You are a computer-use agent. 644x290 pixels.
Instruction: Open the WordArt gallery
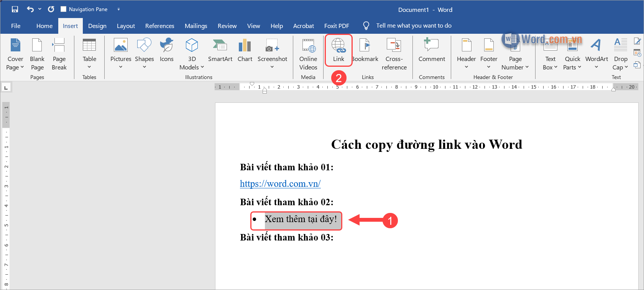[596, 54]
